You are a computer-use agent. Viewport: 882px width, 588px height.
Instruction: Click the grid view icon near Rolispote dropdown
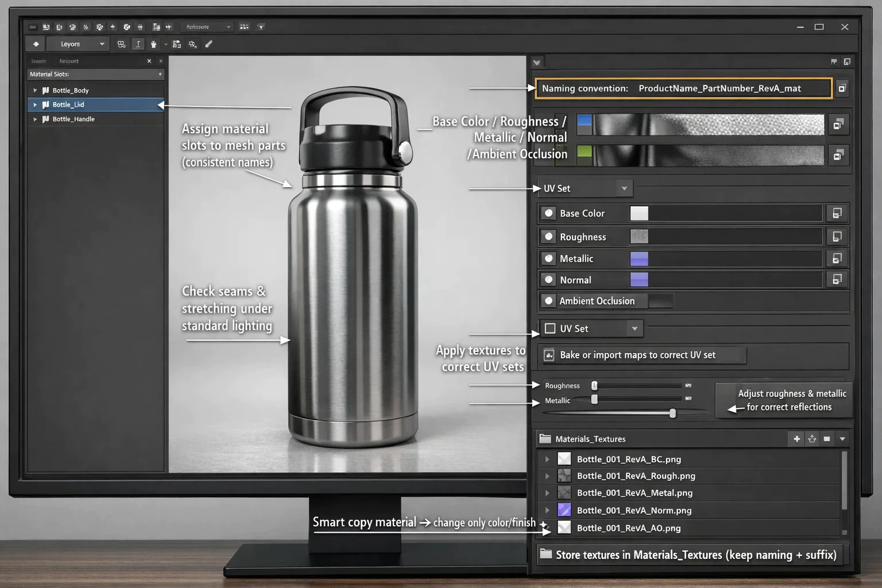[244, 26]
